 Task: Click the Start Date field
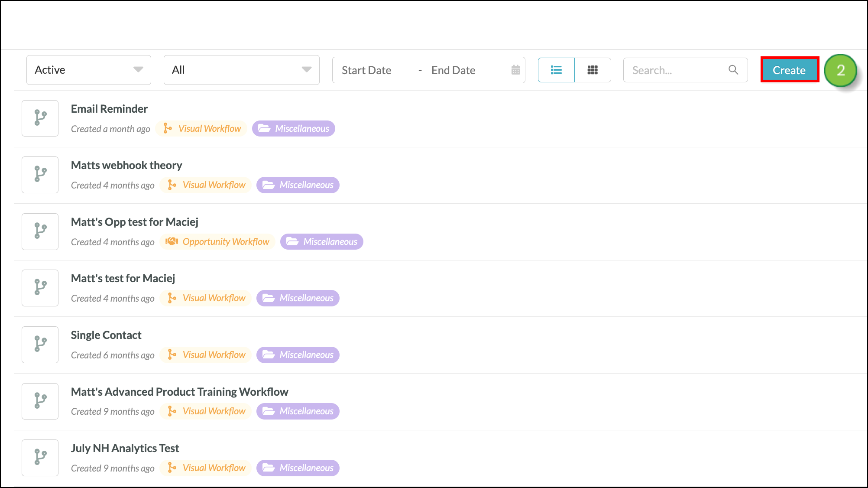point(366,70)
